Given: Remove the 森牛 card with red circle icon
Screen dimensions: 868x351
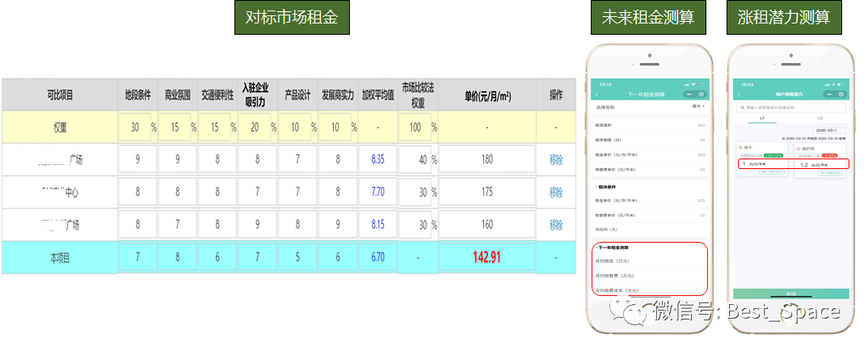Looking at the screenshot, I should click(x=740, y=149).
